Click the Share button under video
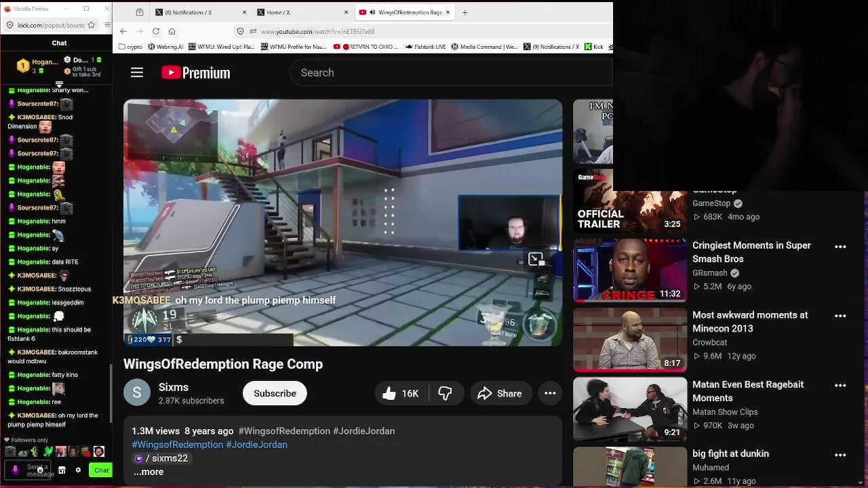This screenshot has width=868, height=488. pos(500,393)
